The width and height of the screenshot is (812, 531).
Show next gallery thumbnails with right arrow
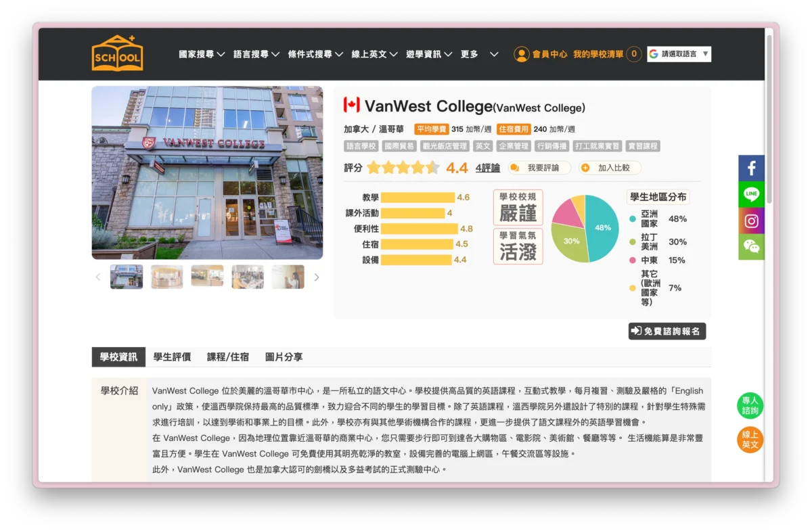316,277
